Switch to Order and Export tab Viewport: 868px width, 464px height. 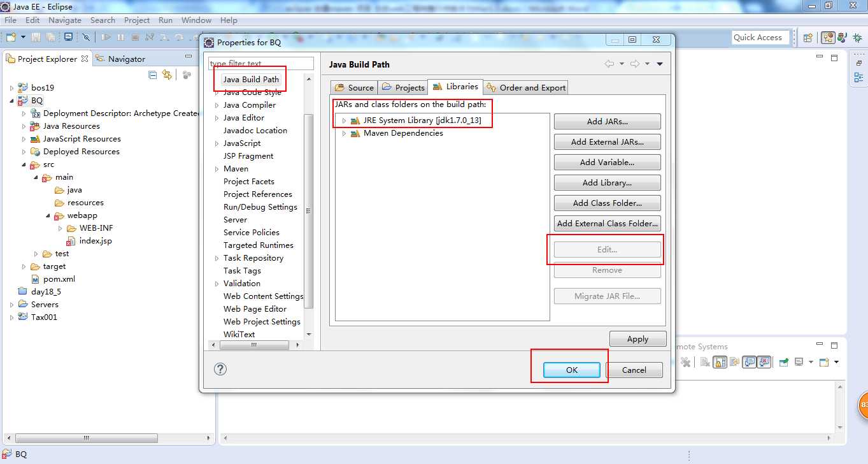click(525, 87)
